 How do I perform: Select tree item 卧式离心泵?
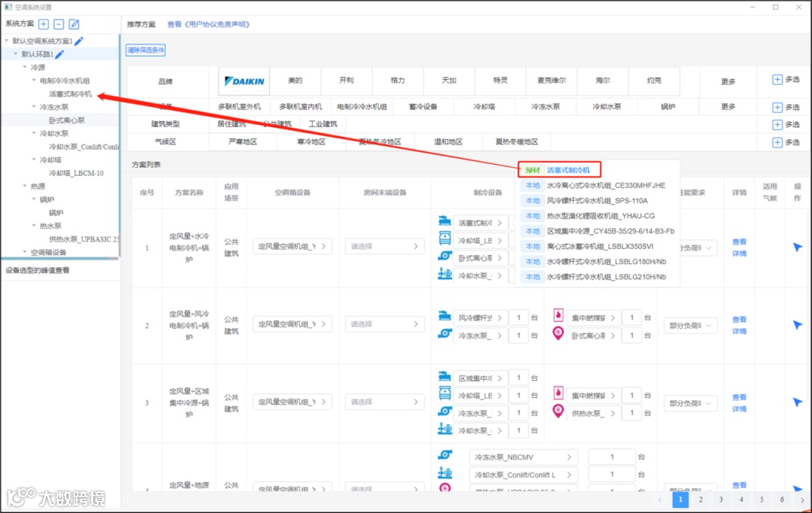click(67, 120)
